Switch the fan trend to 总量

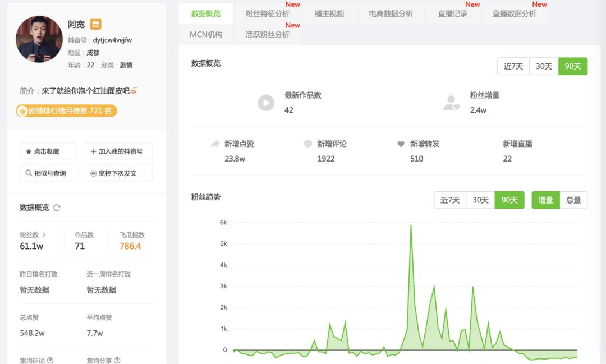(x=573, y=200)
